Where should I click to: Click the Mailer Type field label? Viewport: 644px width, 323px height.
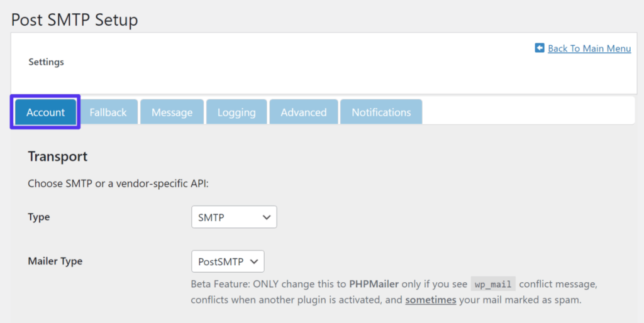point(55,261)
